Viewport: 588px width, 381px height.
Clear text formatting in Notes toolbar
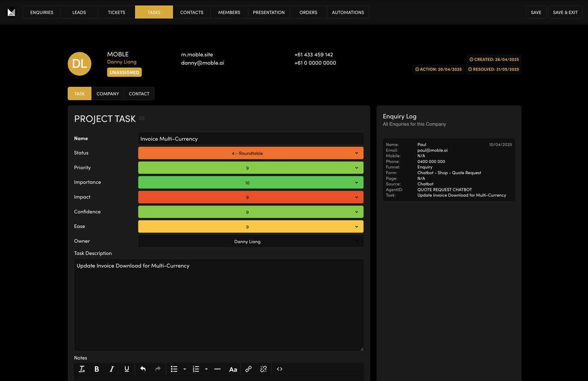click(82, 369)
